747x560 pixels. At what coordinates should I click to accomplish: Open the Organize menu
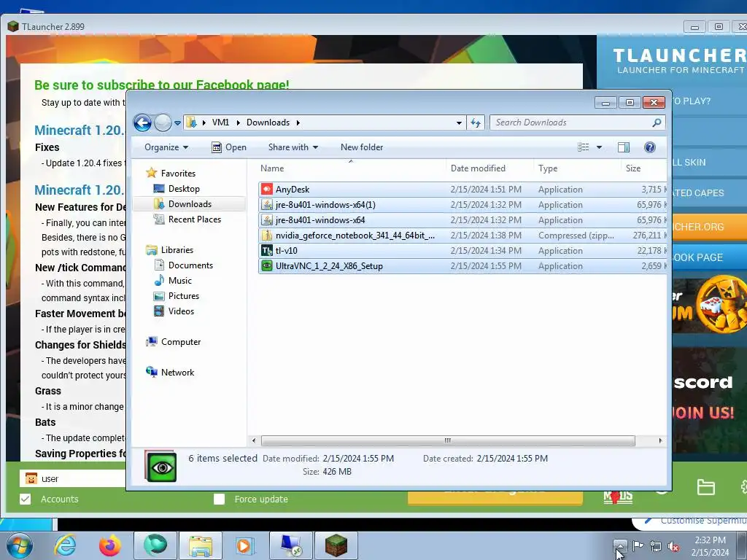[166, 147]
